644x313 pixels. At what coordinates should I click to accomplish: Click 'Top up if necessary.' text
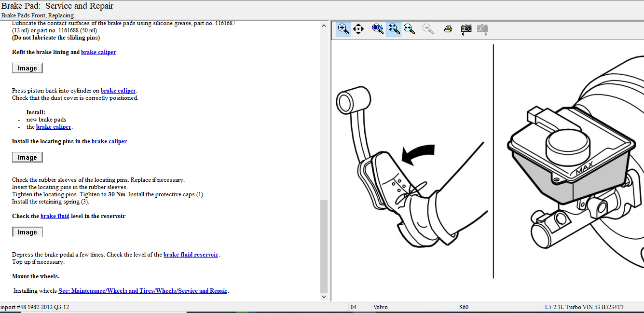(x=38, y=262)
